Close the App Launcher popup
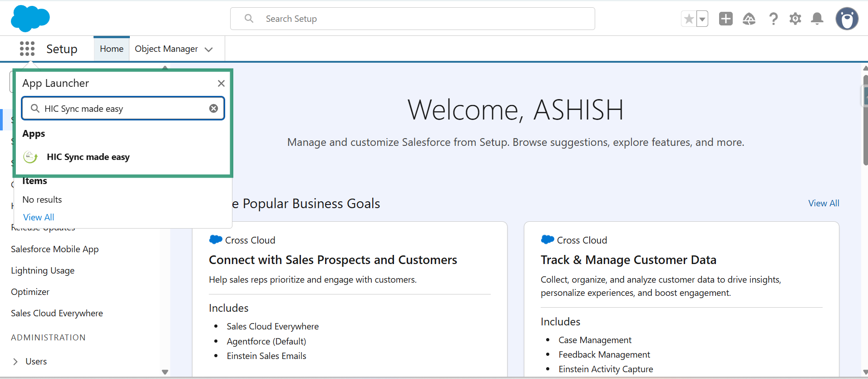This screenshot has height=379, width=868. pos(221,83)
